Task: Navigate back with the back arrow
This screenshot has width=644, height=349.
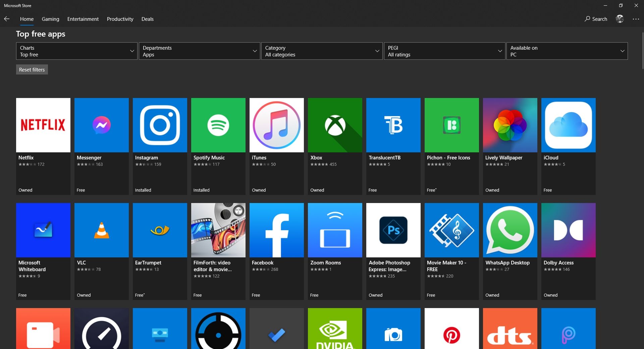Action: [x=7, y=19]
